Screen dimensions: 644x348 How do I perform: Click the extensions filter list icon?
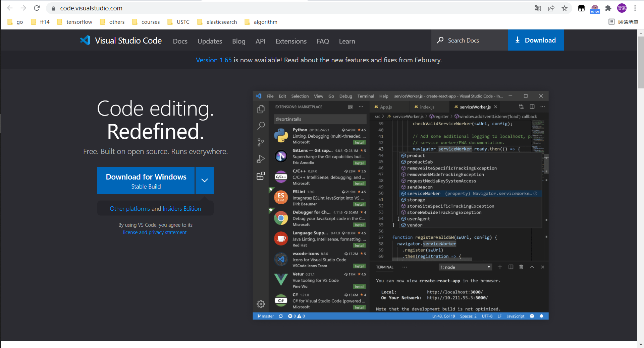pyautogui.click(x=350, y=107)
